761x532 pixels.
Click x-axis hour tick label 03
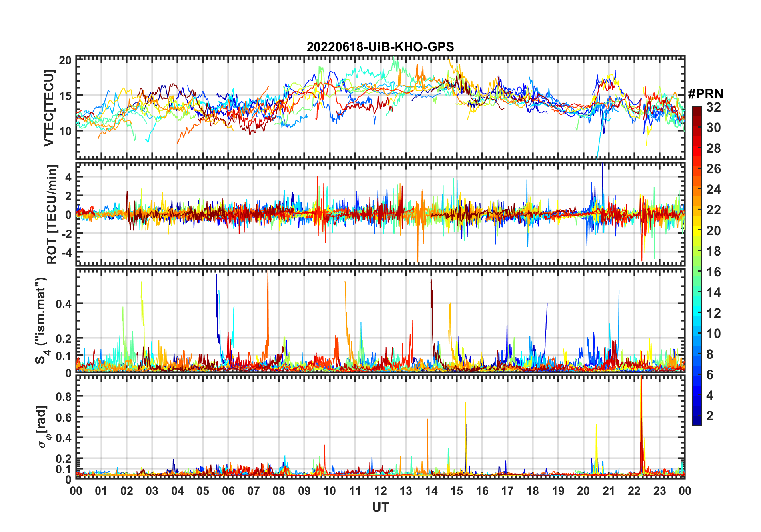152,491
